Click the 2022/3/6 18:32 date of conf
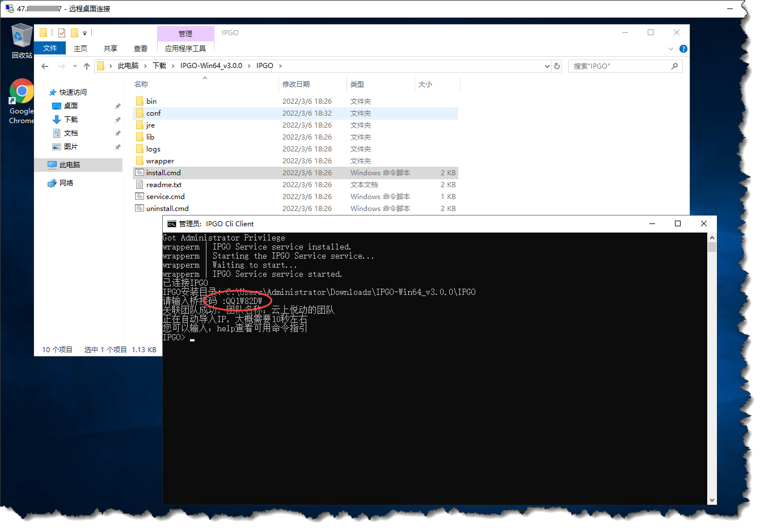This screenshot has width=764, height=532. (x=307, y=113)
